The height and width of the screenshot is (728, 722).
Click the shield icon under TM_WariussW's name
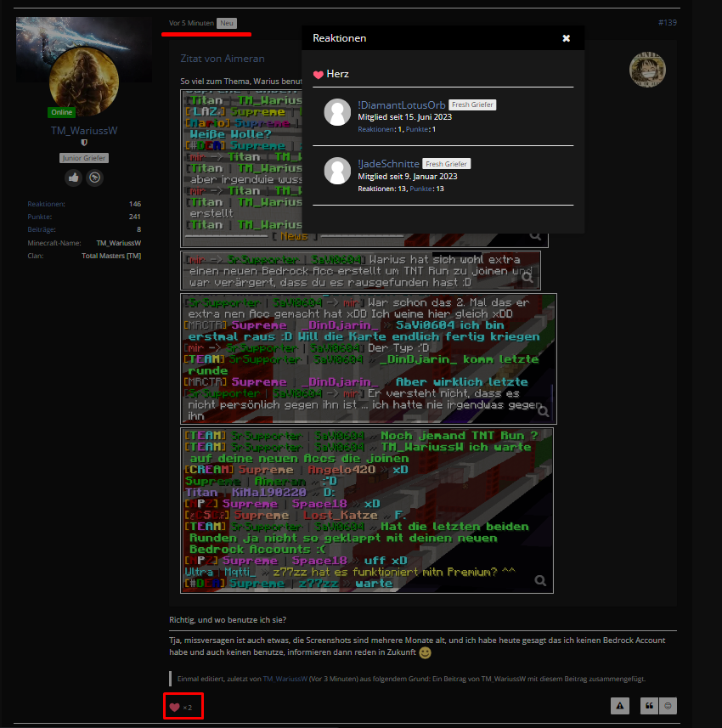[84, 143]
